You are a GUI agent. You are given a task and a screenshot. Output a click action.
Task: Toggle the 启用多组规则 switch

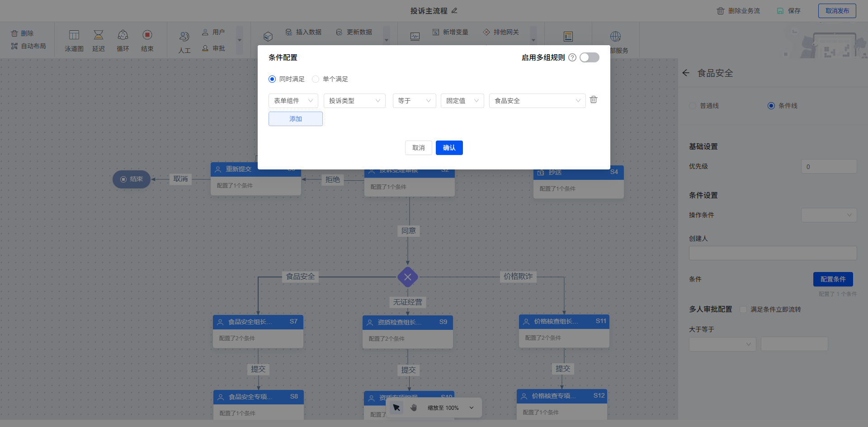click(590, 57)
